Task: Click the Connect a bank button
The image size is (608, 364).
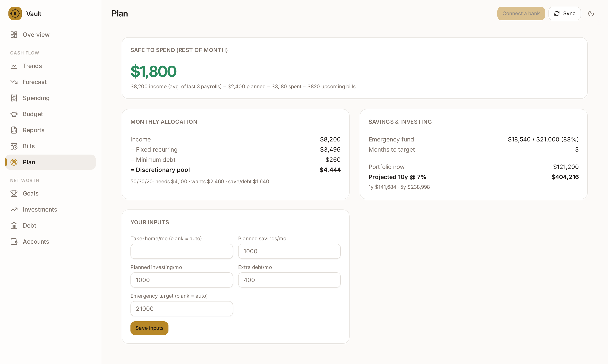Action: coord(521,14)
